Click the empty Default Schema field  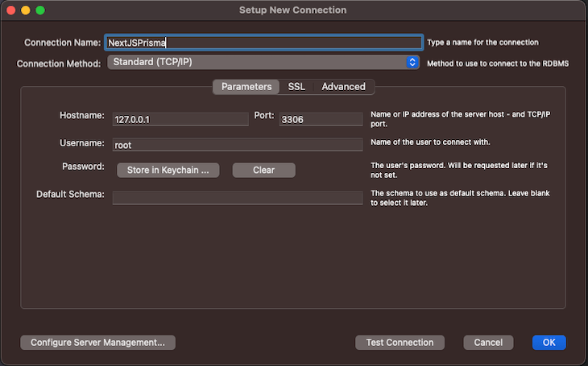(237, 198)
